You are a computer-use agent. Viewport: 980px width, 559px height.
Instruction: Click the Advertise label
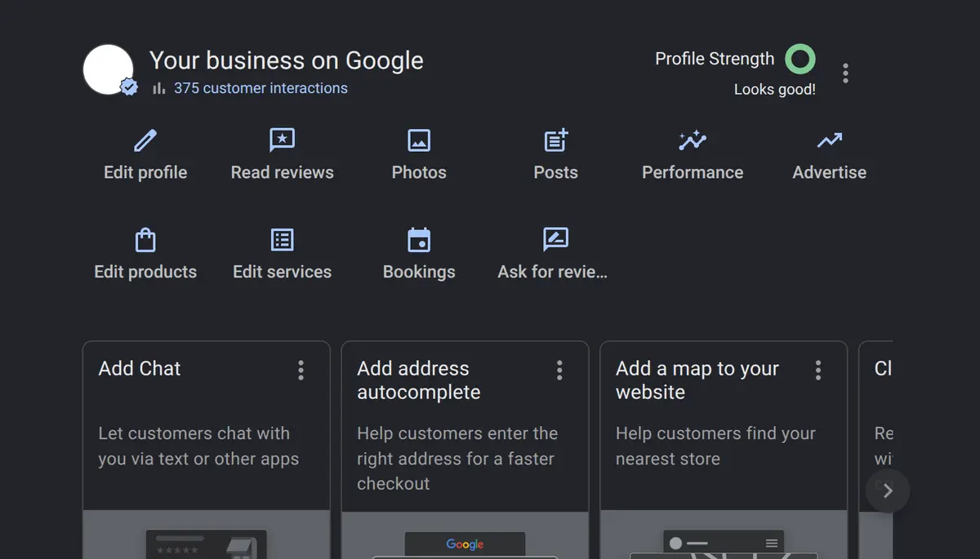click(830, 172)
